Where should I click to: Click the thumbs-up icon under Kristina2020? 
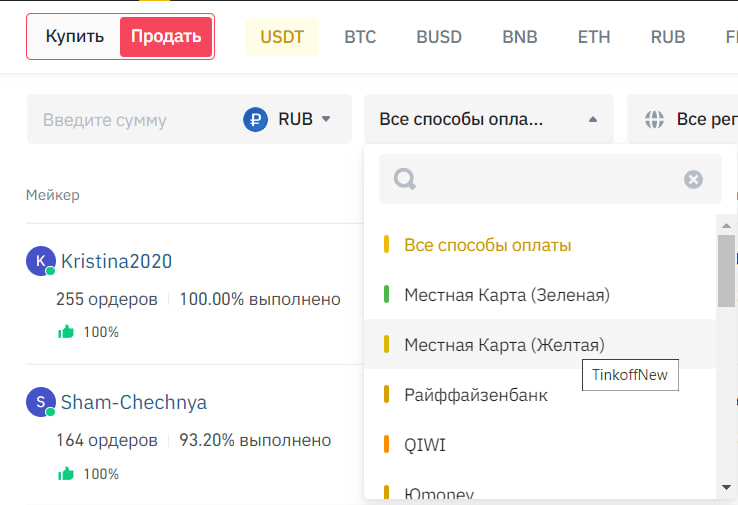pos(66,332)
